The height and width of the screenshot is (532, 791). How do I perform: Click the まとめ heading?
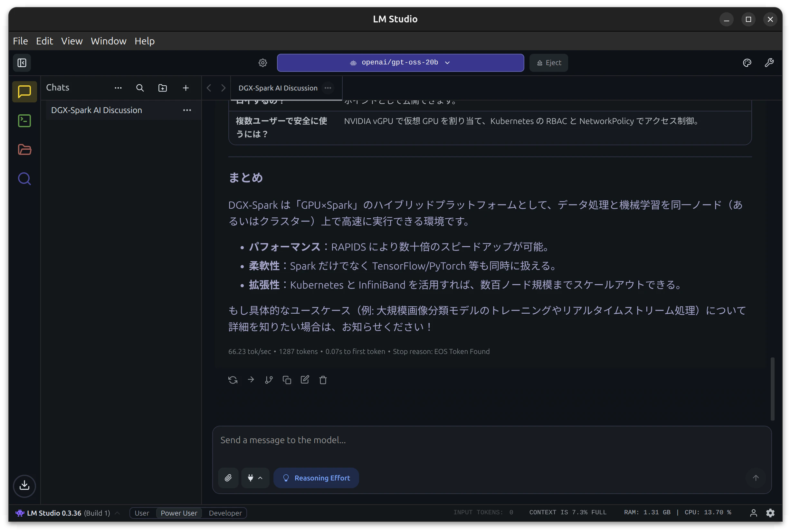coord(246,177)
